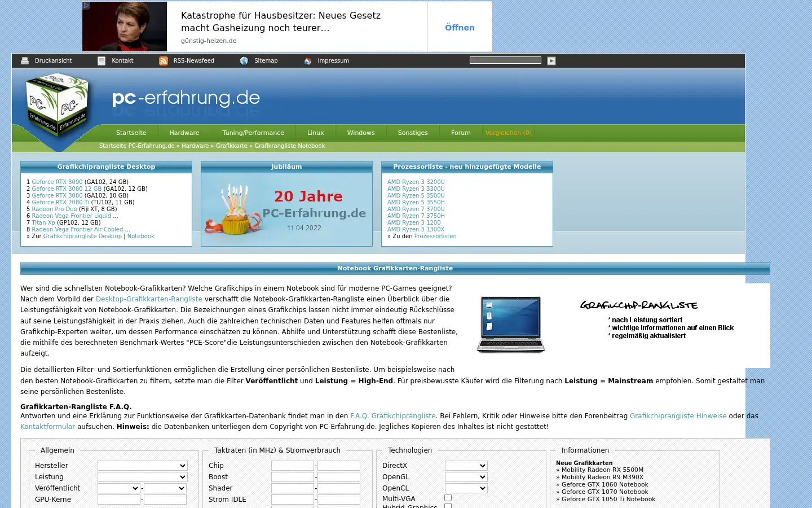The image size is (812, 508).
Task: Click the Sitemap globe icon
Action: tap(244, 61)
